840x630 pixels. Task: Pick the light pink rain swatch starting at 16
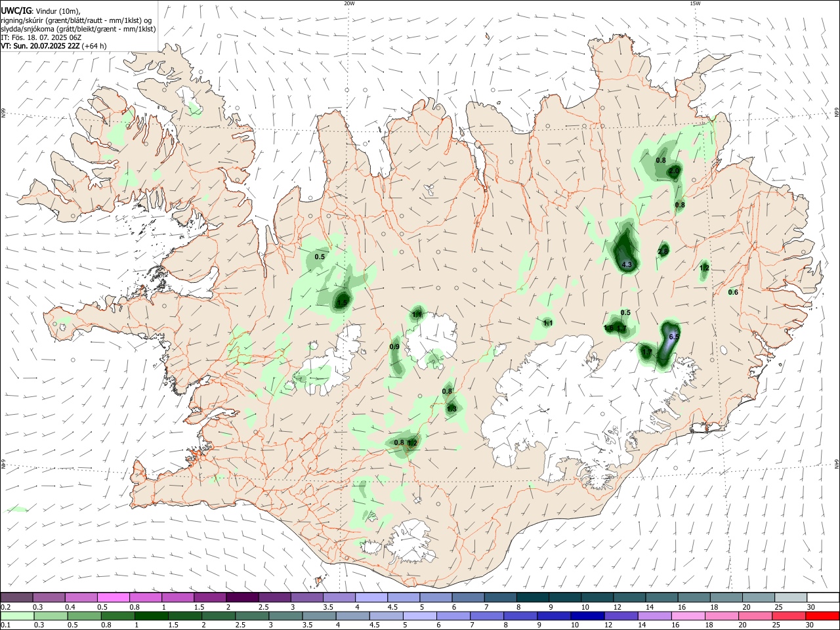pos(688,616)
